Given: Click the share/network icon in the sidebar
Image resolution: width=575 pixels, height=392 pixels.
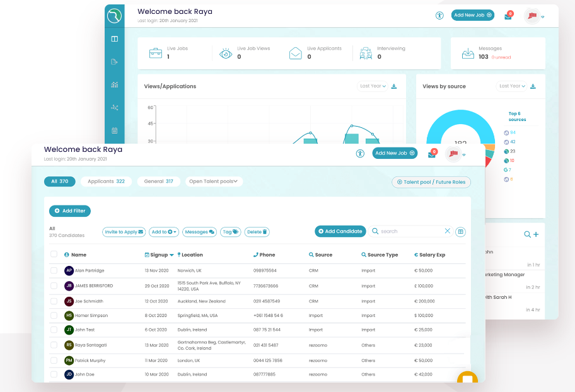Looking at the screenshot, I should [114, 107].
